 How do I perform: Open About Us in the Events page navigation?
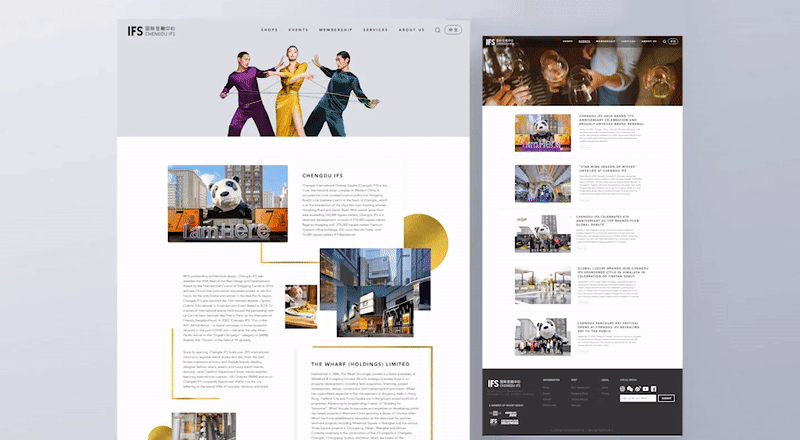point(649,41)
